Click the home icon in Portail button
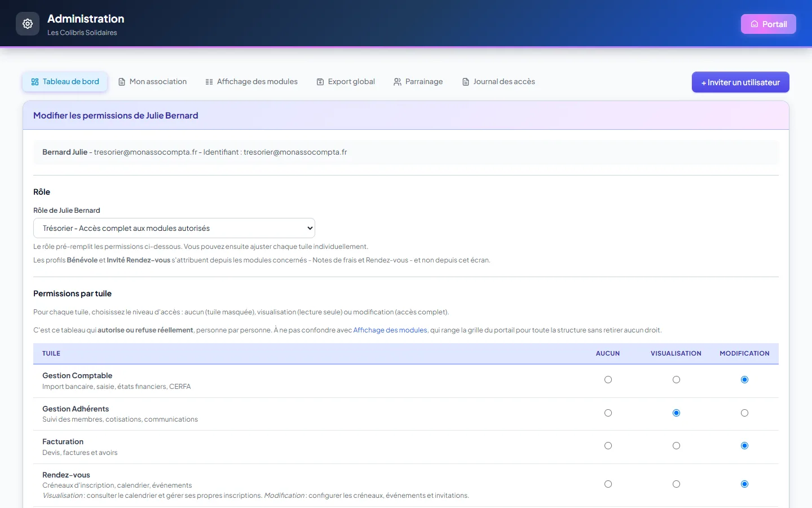The height and width of the screenshot is (508, 812). (x=754, y=24)
